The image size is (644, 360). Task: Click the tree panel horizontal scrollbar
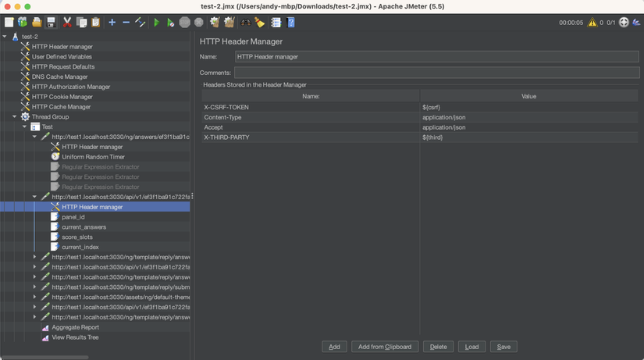pos(44,357)
